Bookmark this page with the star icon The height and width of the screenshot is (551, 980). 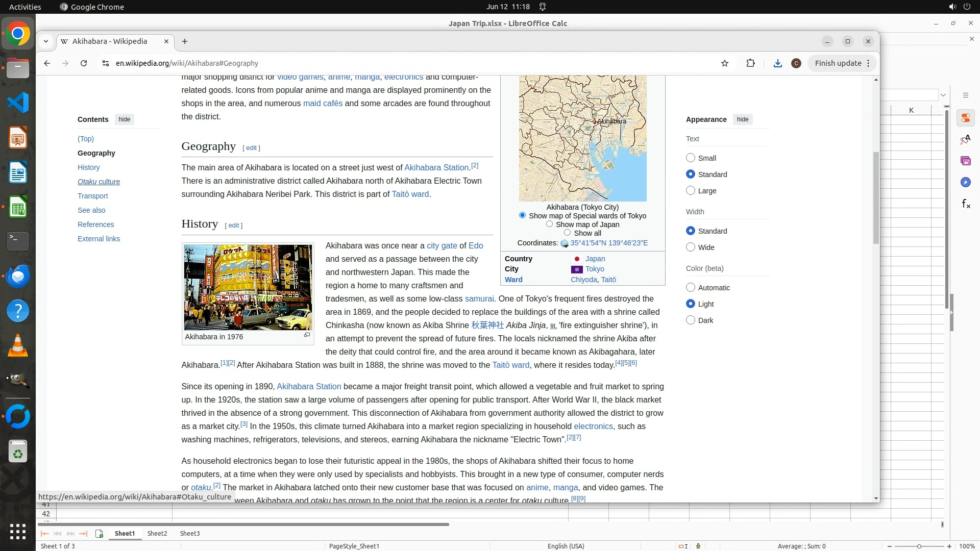pyautogui.click(x=725, y=63)
